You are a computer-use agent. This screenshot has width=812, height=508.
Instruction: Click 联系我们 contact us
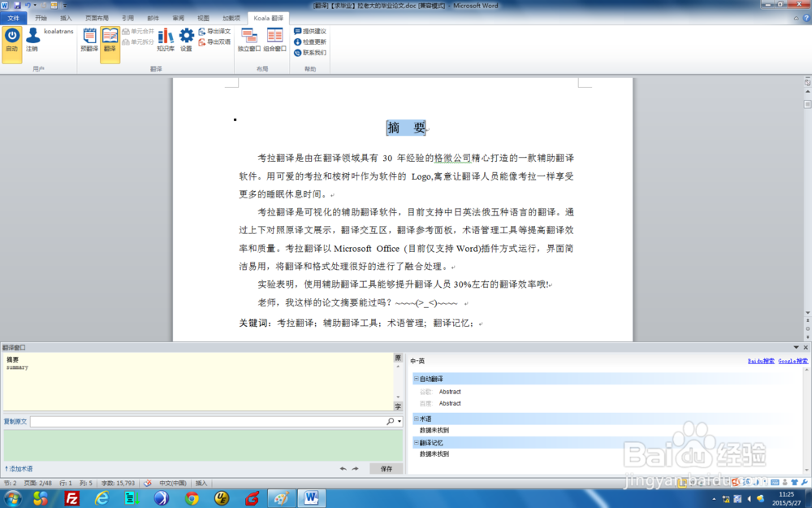click(309, 52)
